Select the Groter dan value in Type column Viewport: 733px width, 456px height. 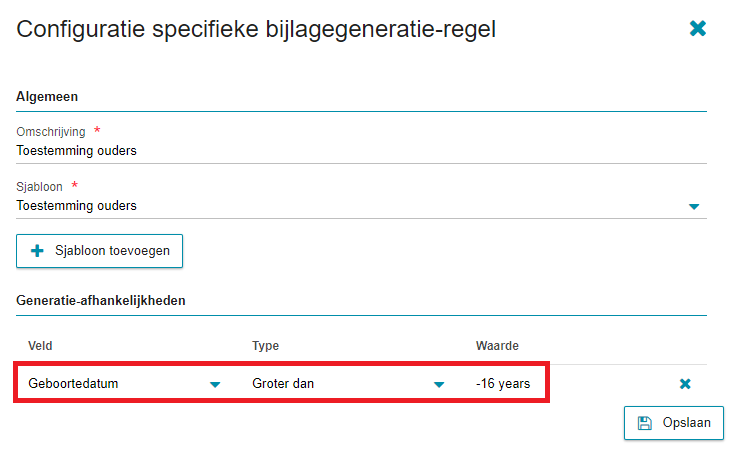click(x=283, y=384)
